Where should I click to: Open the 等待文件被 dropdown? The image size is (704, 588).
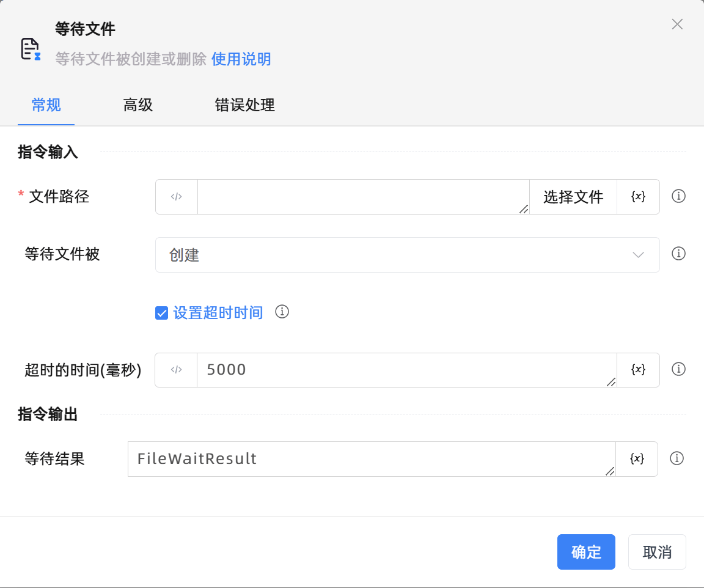click(x=408, y=254)
